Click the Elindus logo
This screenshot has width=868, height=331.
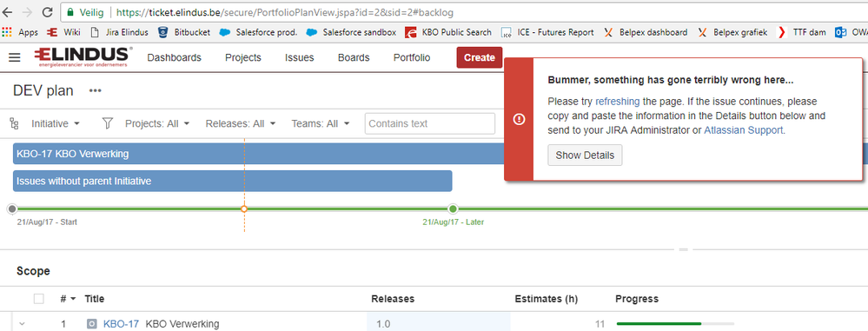tap(83, 57)
